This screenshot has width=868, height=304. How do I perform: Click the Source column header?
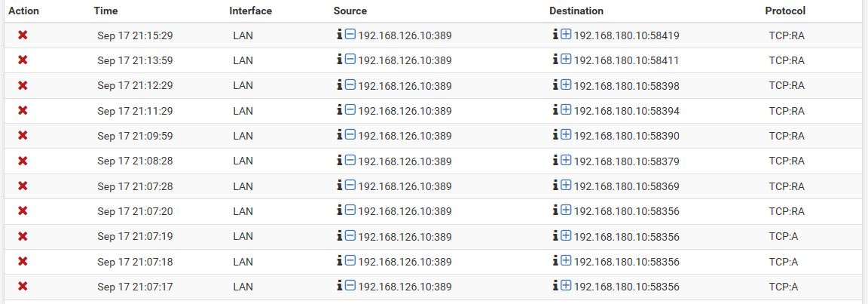tap(350, 11)
